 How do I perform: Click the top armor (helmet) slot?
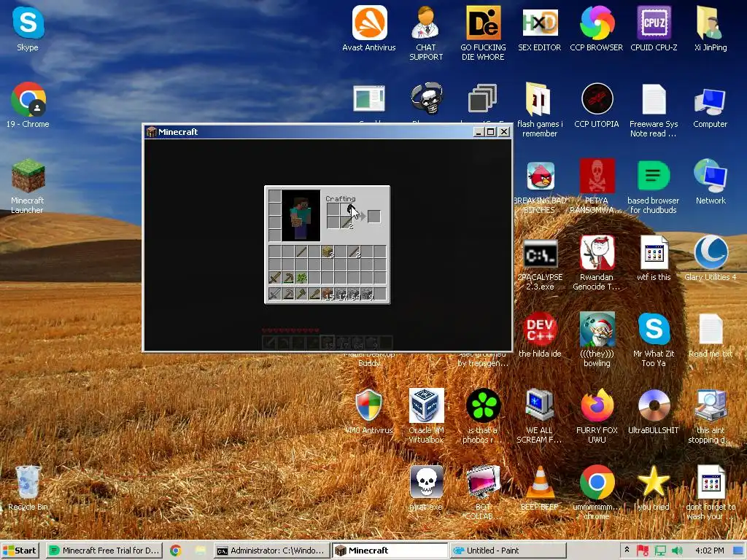[274, 196]
